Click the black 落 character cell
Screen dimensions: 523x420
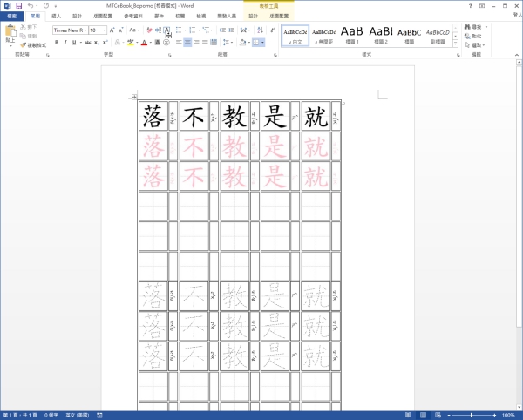point(153,116)
